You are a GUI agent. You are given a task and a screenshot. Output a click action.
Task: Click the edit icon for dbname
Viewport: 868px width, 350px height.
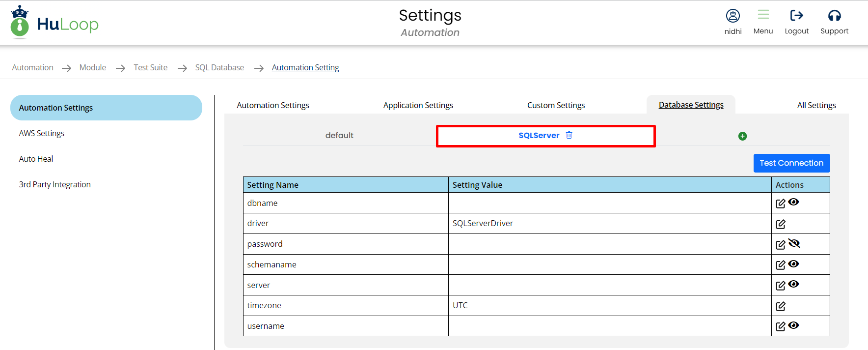[x=780, y=204]
